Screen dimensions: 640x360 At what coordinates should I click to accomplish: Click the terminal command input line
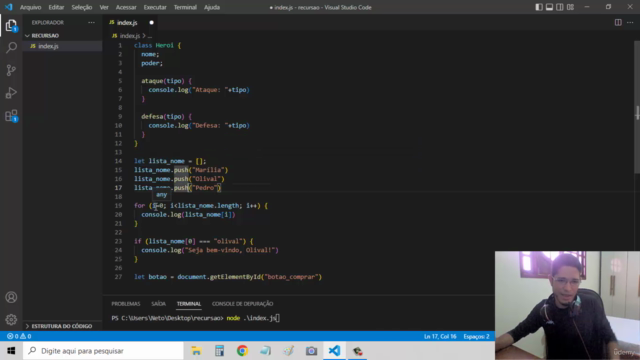click(196, 318)
